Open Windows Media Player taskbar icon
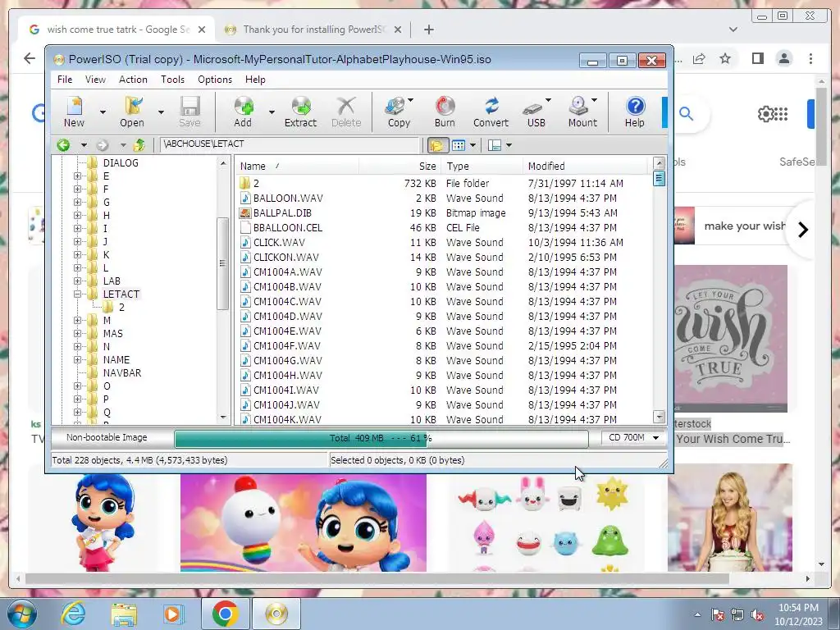This screenshot has width=840, height=630. click(x=172, y=614)
